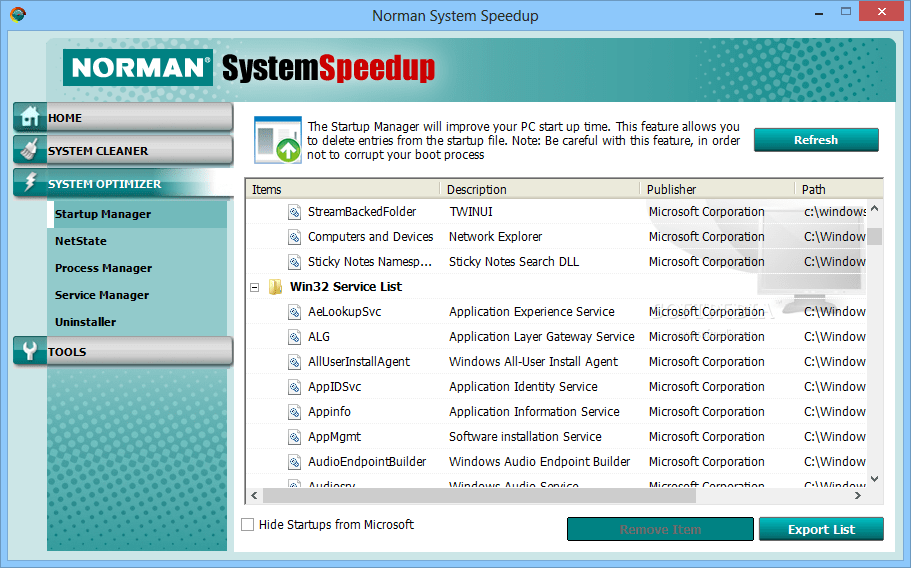Click Application Identity Service description

click(x=523, y=387)
